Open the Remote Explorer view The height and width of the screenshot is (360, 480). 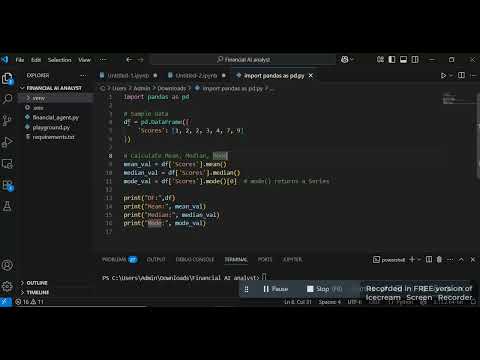coord(7,164)
